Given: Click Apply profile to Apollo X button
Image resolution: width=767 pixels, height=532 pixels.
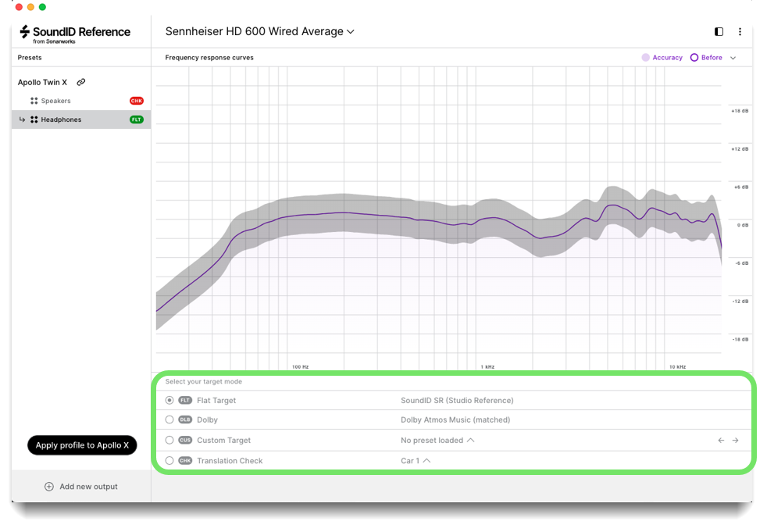Looking at the screenshot, I should (x=82, y=445).
